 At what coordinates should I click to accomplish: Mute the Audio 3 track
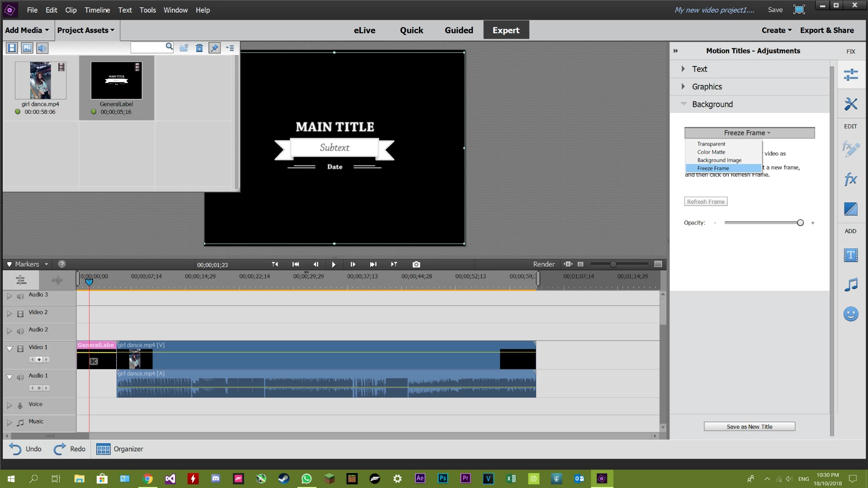20,296
